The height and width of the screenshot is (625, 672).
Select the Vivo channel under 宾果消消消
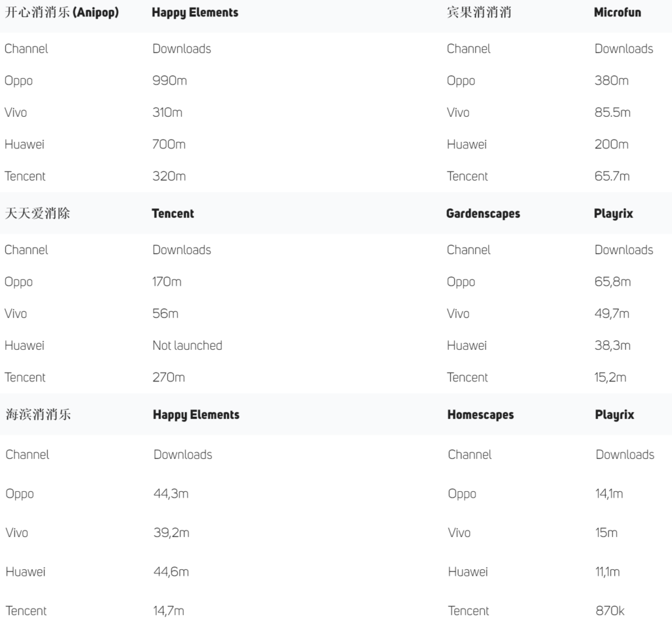pyautogui.click(x=457, y=112)
